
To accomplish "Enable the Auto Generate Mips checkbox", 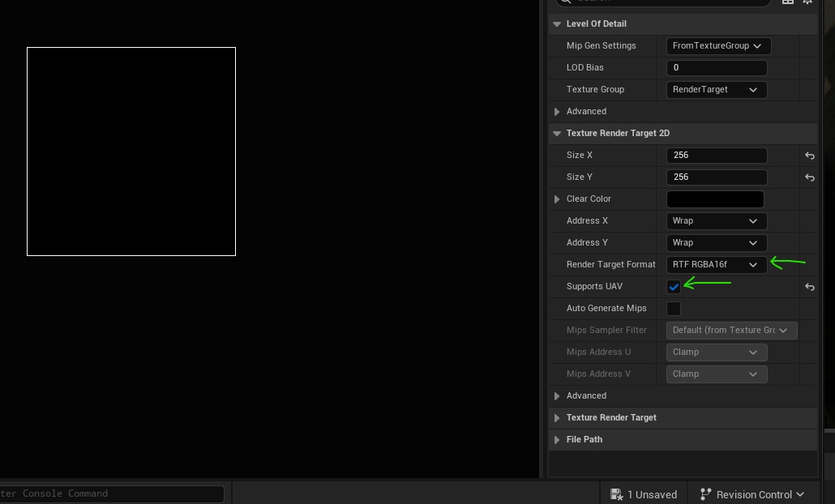I will click(674, 309).
